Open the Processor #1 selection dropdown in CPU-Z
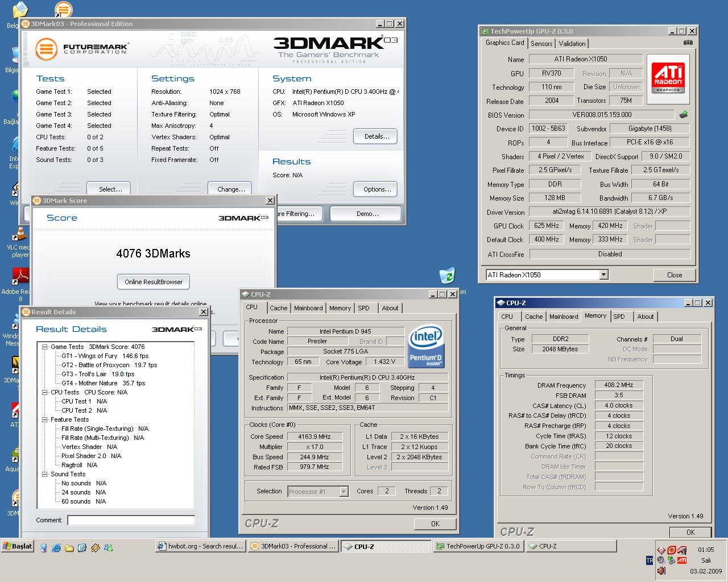Image resolution: width=728 pixels, height=582 pixels. click(344, 492)
